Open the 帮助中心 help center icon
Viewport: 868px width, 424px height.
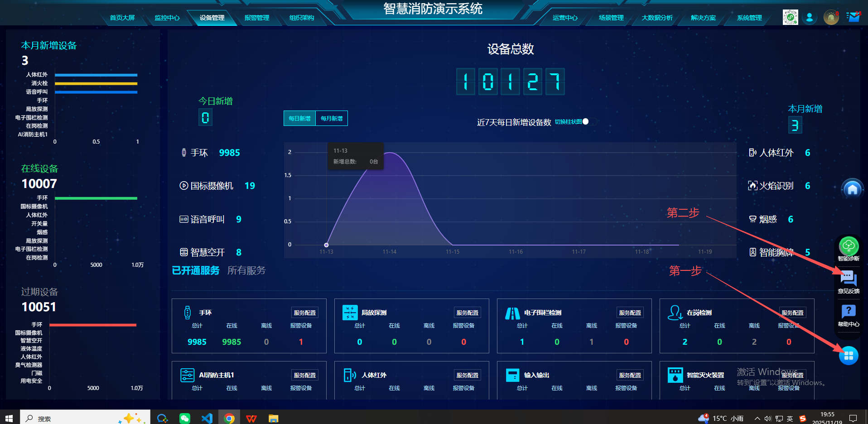coord(849,312)
